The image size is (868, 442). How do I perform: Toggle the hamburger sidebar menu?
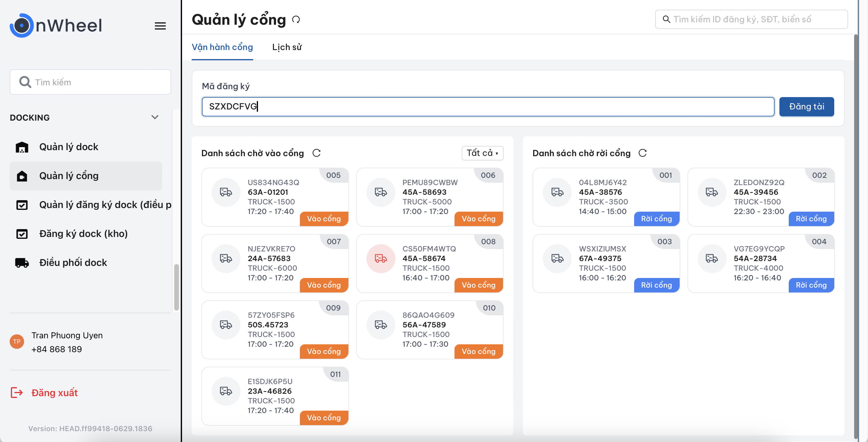(160, 26)
